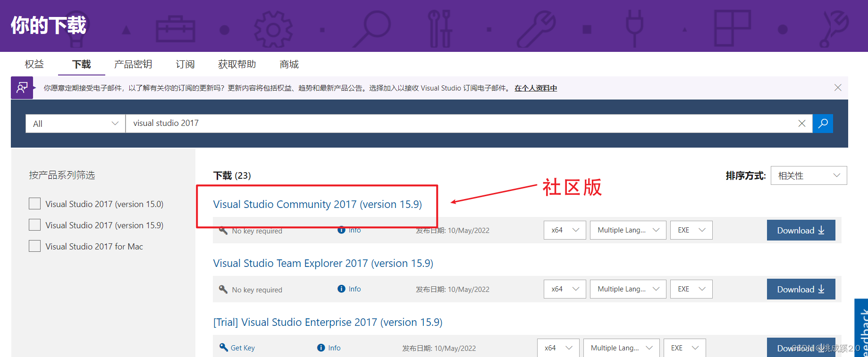Open the 产品密钥 tab
The image size is (868, 357).
click(133, 64)
